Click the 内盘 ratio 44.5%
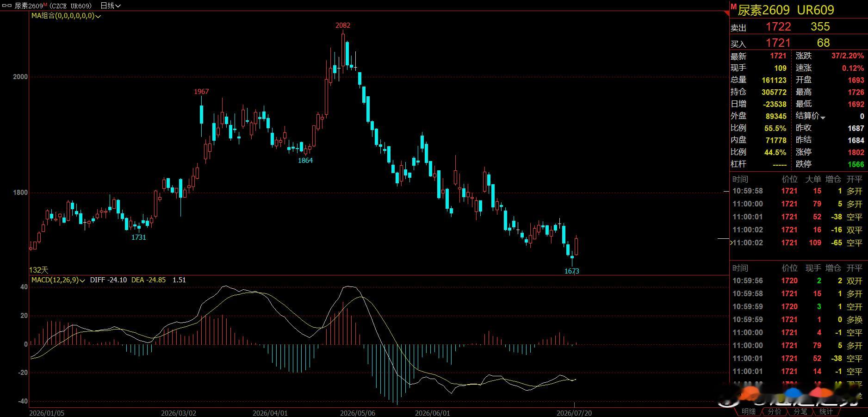Viewport: 868px width, 417px height. [x=775, y=152]
